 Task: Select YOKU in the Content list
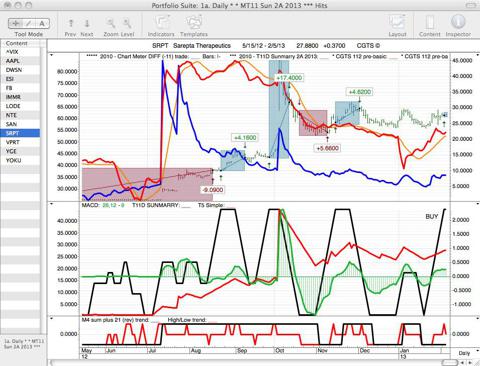(20, 160)
